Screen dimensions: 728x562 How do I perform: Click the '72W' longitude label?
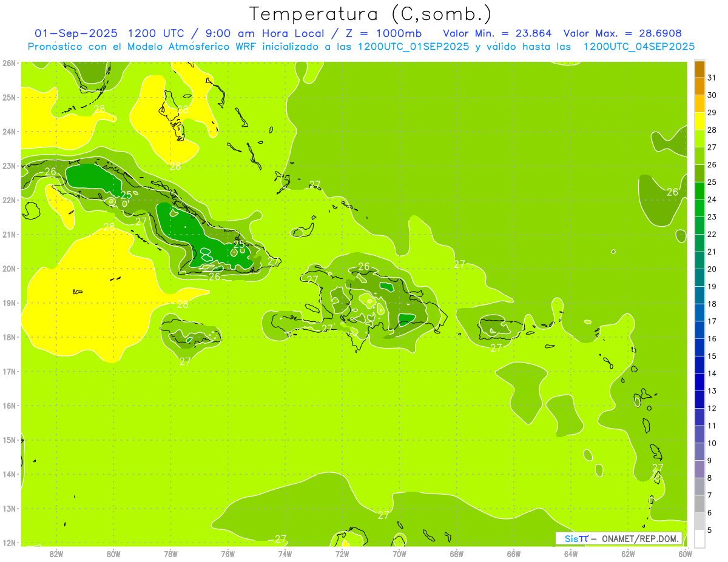(342, 553)
